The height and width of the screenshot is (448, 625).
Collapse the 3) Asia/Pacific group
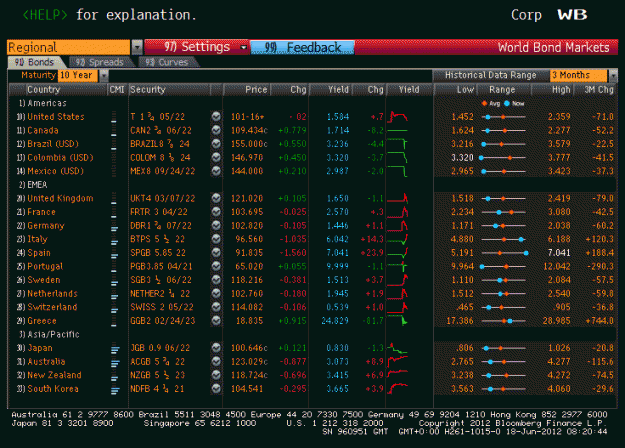click(x=49, y=334)
